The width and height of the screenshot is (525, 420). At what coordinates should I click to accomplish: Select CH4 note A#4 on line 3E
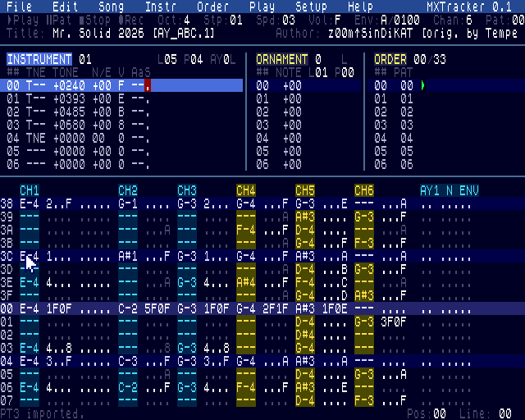(246, 283)
